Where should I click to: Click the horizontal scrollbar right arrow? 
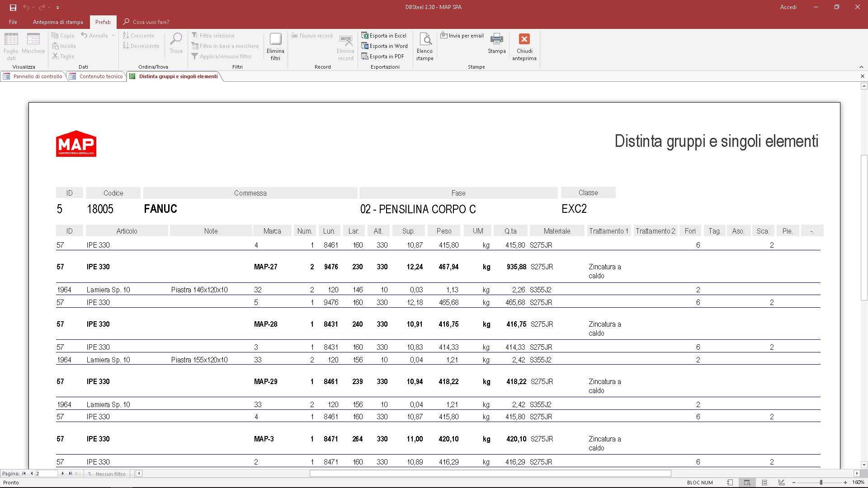tap(857, 474)
